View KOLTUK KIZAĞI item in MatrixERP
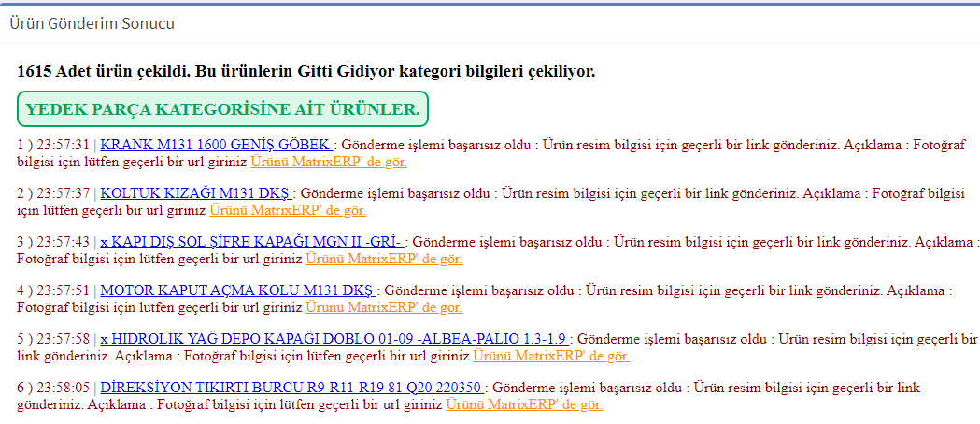The width and height of the screenshot is (980, 424). pos(308,210)
